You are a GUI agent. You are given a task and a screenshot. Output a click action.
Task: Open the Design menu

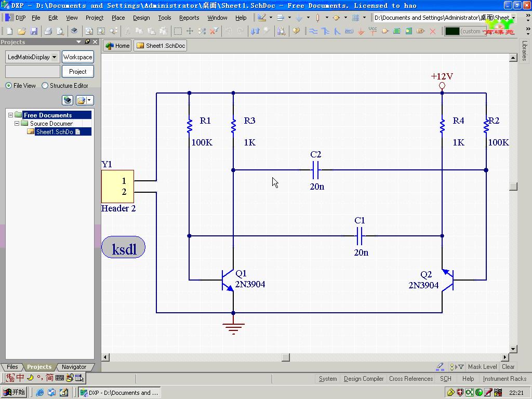click(141, 18)
